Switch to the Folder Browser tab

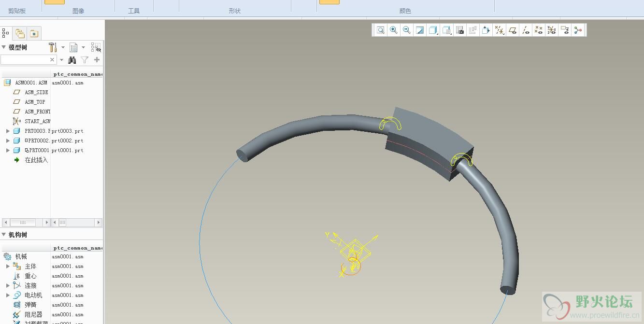[20, 33]
